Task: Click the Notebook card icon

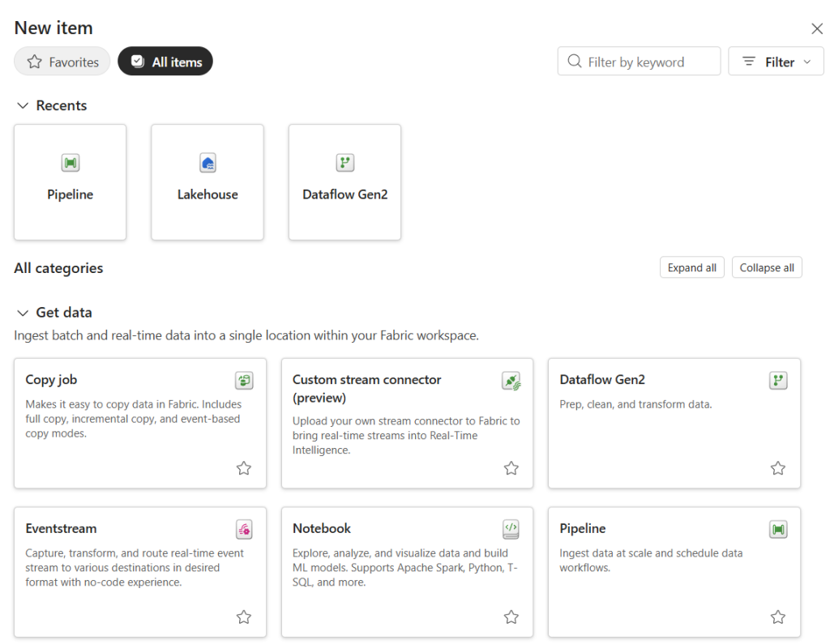Action: 511,529
